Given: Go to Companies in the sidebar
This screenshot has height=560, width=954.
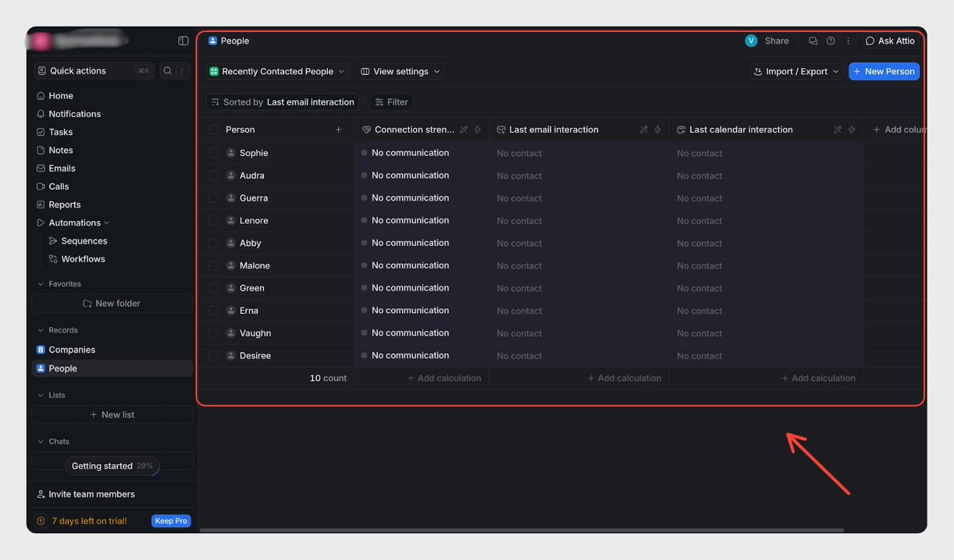Looking at the screenshot, I should pyautogui.click(x=72, y=350).
